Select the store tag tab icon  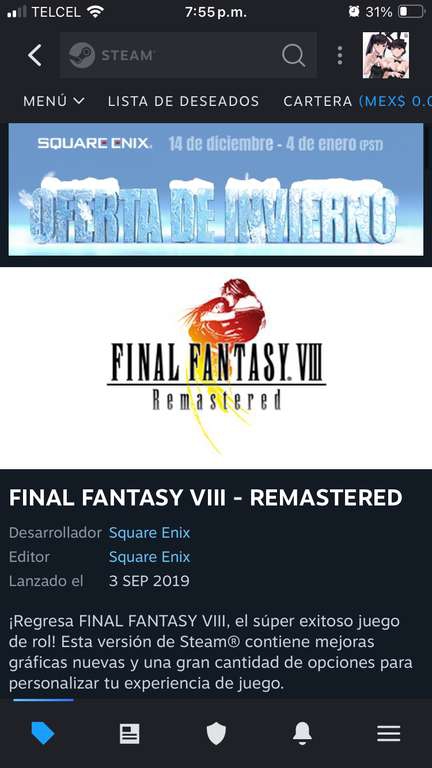pos(43,734)
